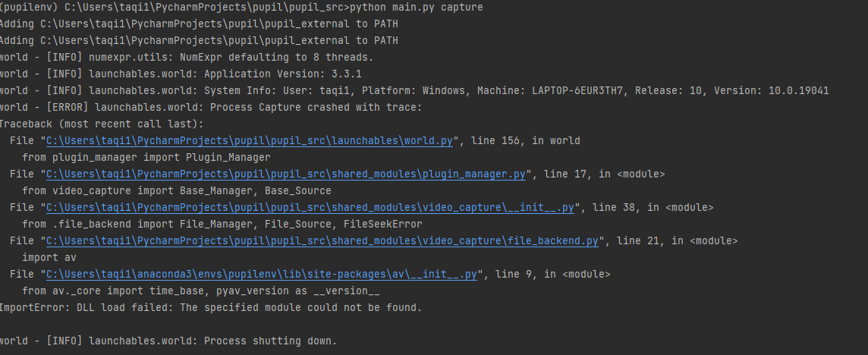
Task: Click the 'from av._core import time_base' line
Action: [201, 291]
